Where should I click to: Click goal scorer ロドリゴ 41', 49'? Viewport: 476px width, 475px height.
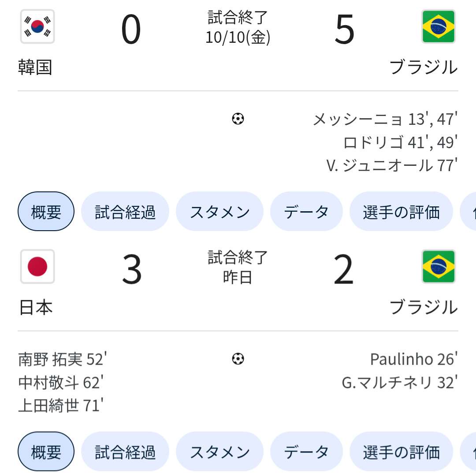click(x=400, y=142)
